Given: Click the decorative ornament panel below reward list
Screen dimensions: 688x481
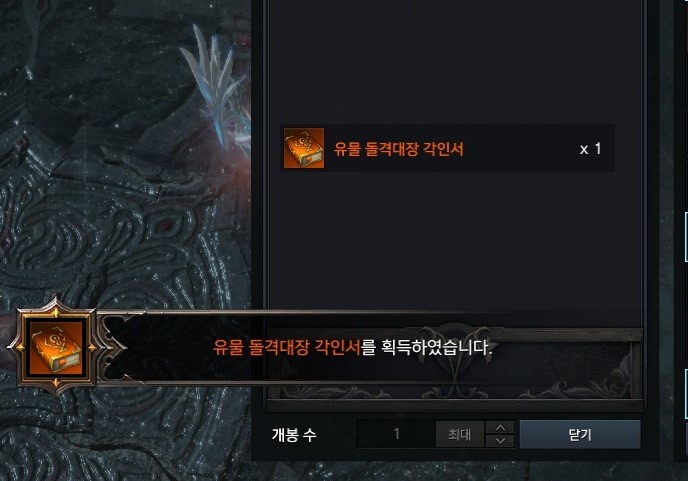Looking at the screenshot, I should (x=455, y=370).
